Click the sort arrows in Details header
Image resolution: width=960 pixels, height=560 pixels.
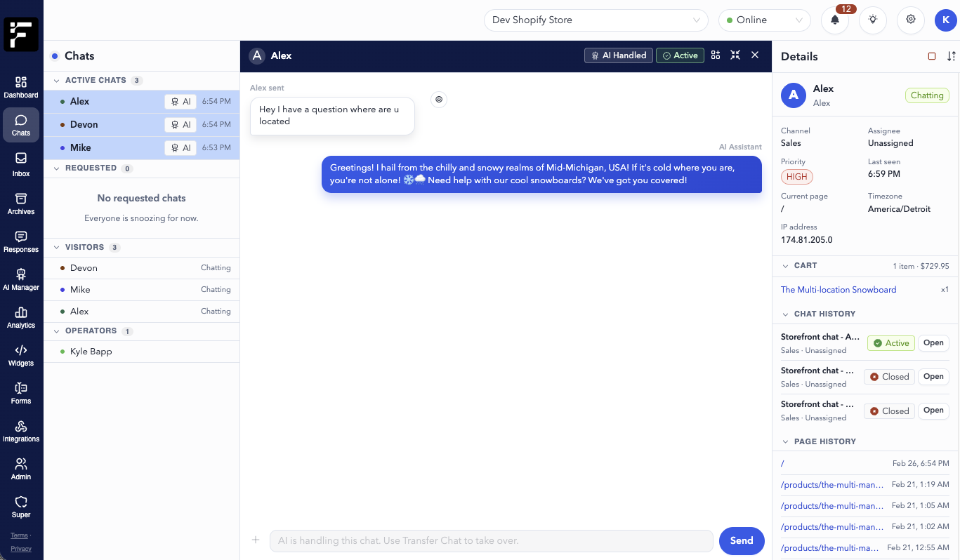pos(952,56)
